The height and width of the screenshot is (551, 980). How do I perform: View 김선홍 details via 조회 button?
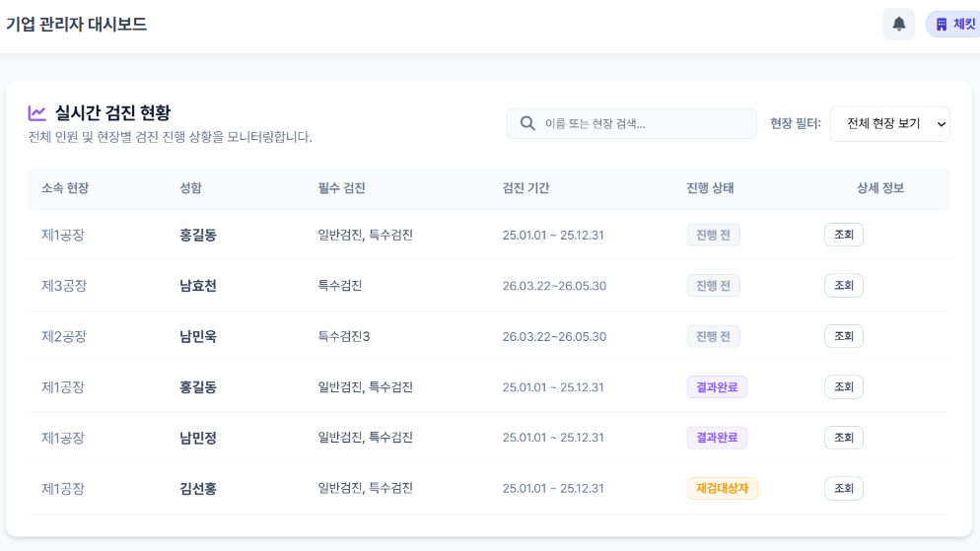click(843, 489)
